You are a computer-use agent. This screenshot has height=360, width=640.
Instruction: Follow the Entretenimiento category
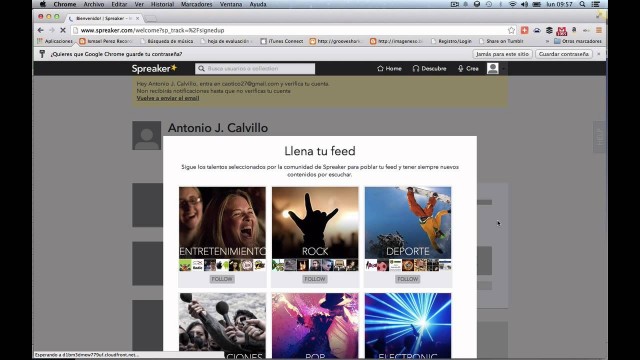pyautogui.click(x=222, y=279)
